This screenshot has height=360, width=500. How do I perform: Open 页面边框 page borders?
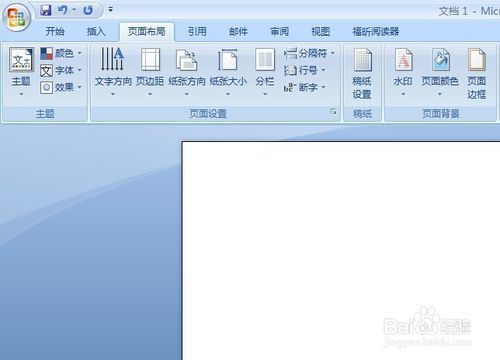[477, 73]
